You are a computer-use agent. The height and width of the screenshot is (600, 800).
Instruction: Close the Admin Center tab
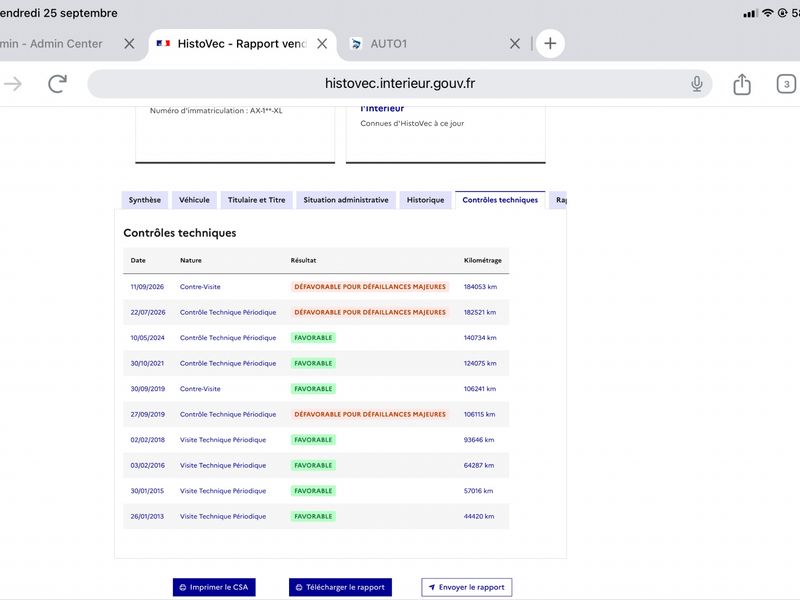(130, 44)
